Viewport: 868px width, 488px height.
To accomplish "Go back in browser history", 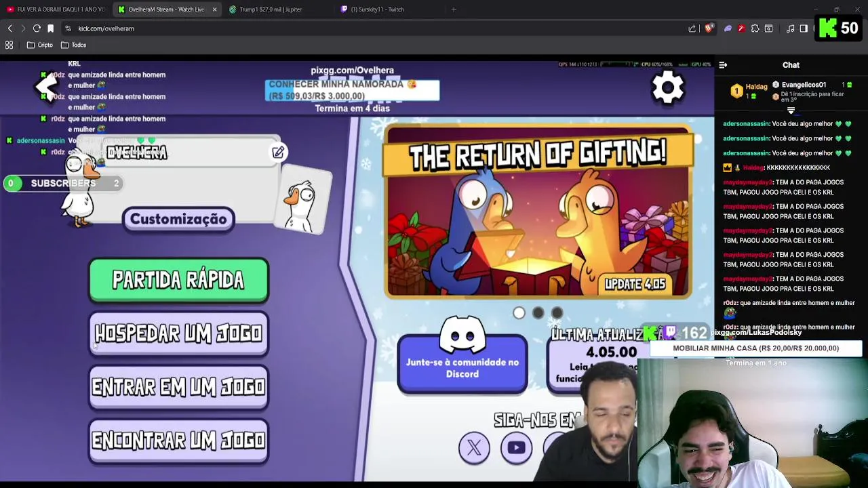I will pos(9,28).
